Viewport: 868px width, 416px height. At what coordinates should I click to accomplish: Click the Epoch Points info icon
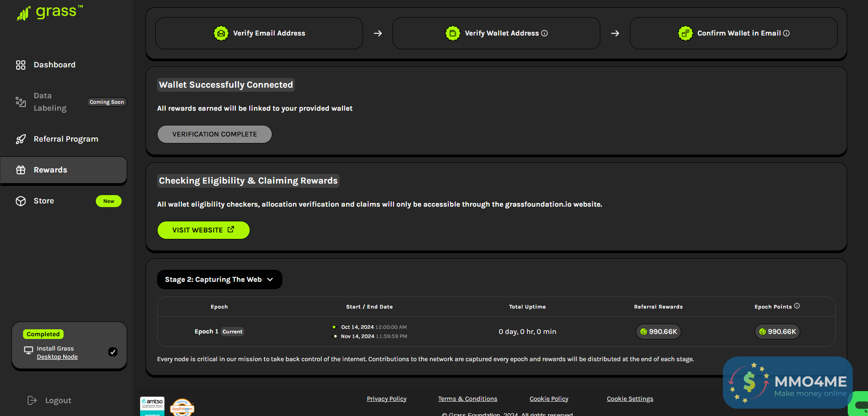797,306
